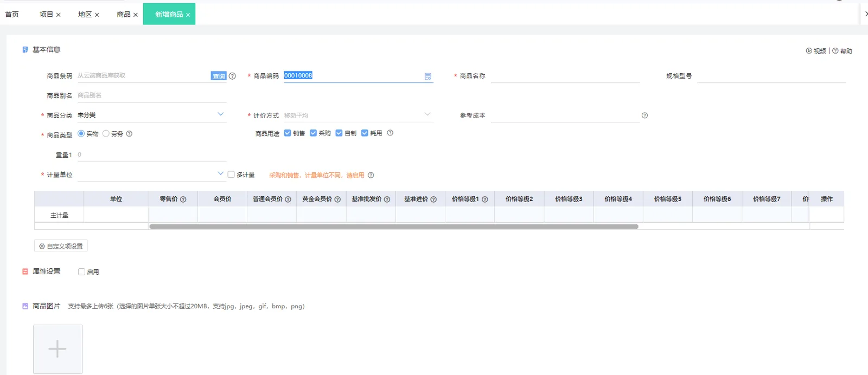Viewport: 868px width, 375px height.
Task: Click the 会员价 column header
Action: pyautogui.click(x=222, y=199)
